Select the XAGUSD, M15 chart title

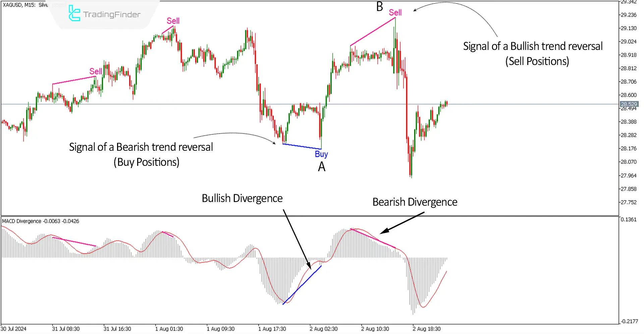point(19,5)
